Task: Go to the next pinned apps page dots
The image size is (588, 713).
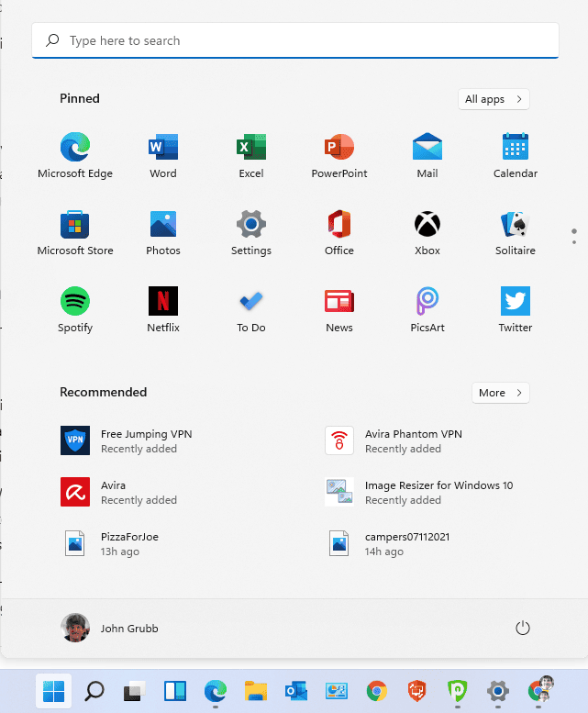Action: pos(574,237)
